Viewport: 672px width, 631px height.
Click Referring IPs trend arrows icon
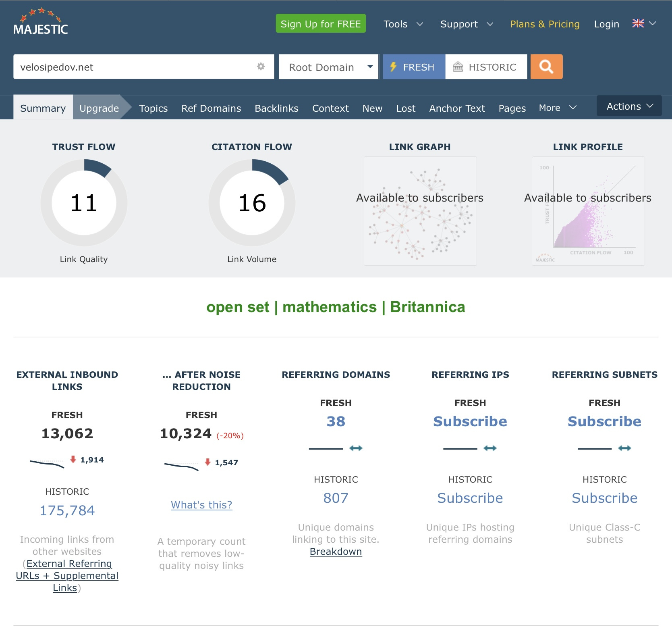(490, 448)
